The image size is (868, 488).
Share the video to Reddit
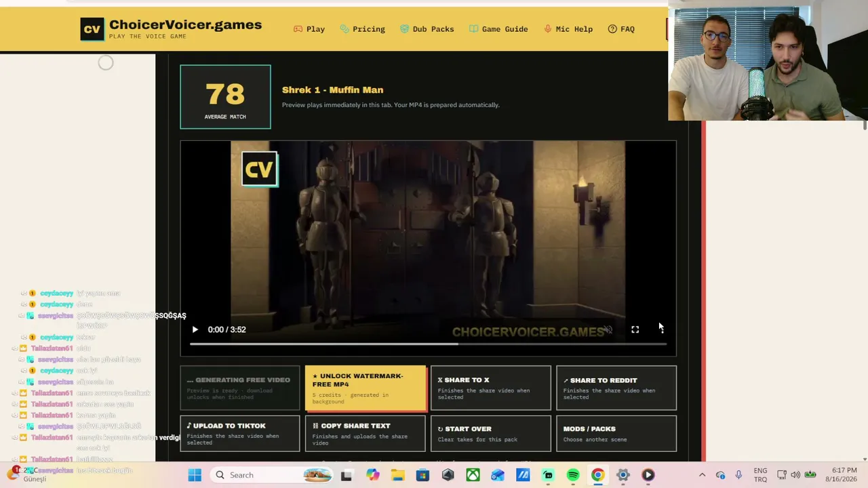[616, 388]
